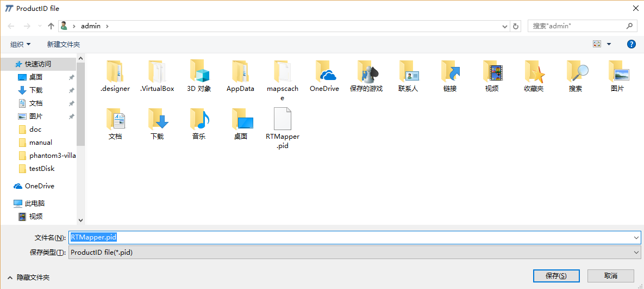644x289 pixels.
Task: Click the search magnifier icon
Action: coord(629,26)
